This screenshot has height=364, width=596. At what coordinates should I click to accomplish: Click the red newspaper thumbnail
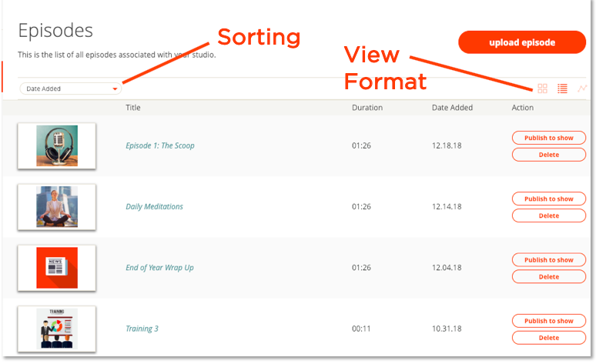click(57, 268)
